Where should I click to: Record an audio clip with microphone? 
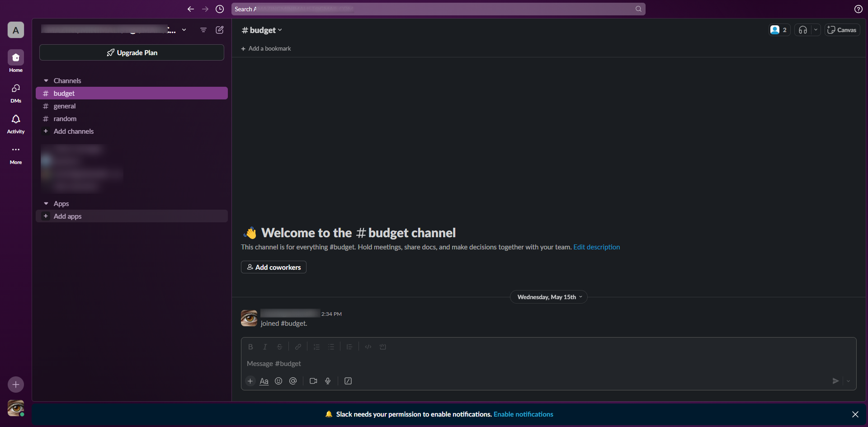point(328,381)
